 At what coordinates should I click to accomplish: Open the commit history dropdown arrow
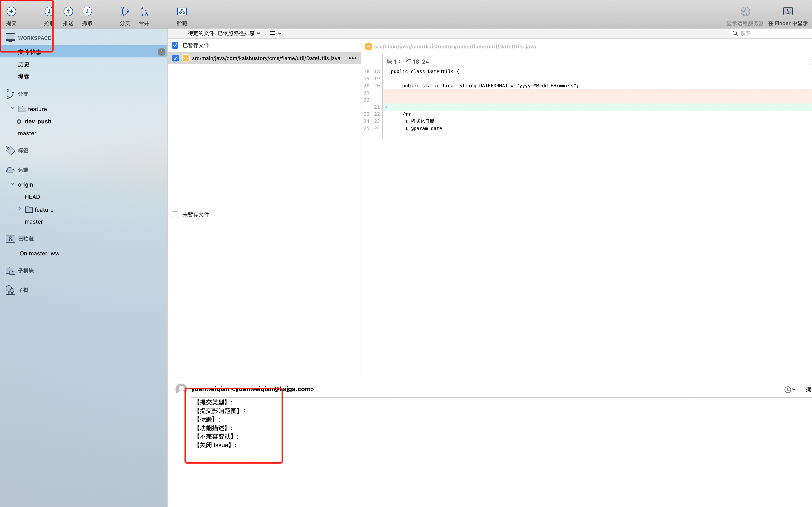[x=794, y=389]
